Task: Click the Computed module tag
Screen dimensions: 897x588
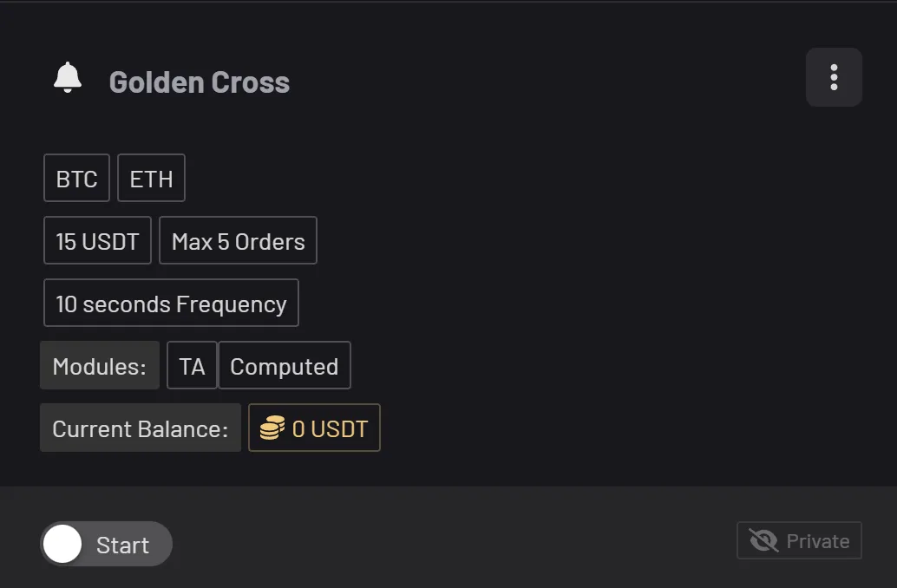Action: click(x=285, y=365)
